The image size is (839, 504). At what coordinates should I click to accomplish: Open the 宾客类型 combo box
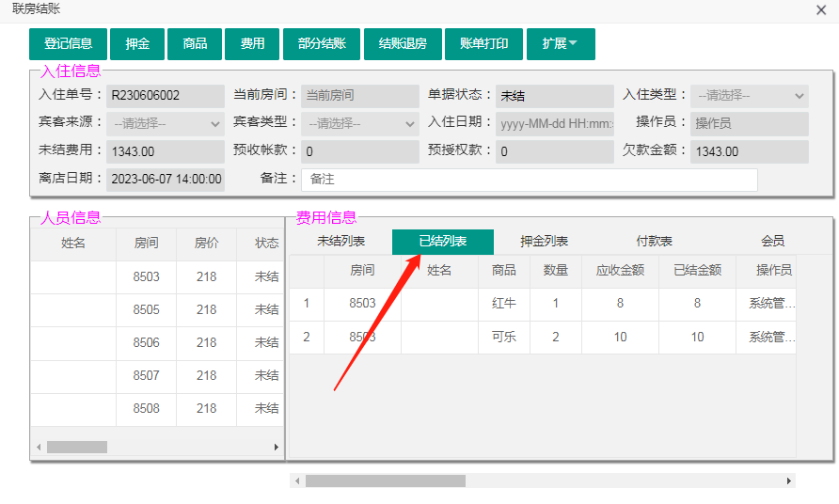[361, 123]
